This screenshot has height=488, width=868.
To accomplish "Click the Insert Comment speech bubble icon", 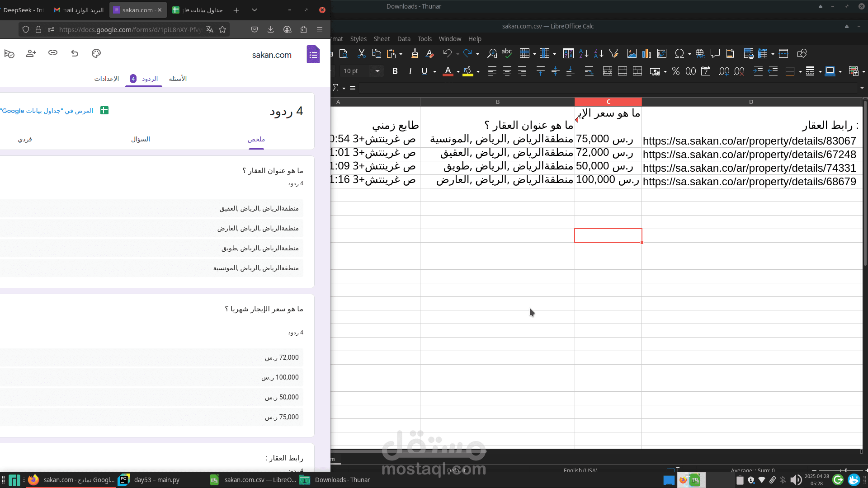I will pyautogui.click(x=715, y=54).
